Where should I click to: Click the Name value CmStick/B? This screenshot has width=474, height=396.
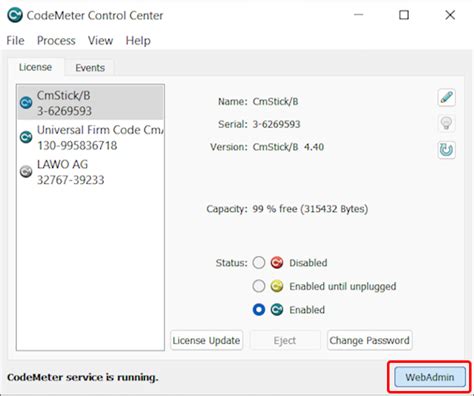tap(275, 102)
